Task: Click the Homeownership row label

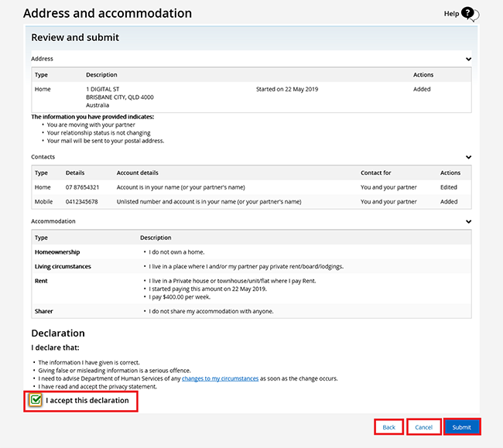Action: pyautogui.click(x=57, y=252)
